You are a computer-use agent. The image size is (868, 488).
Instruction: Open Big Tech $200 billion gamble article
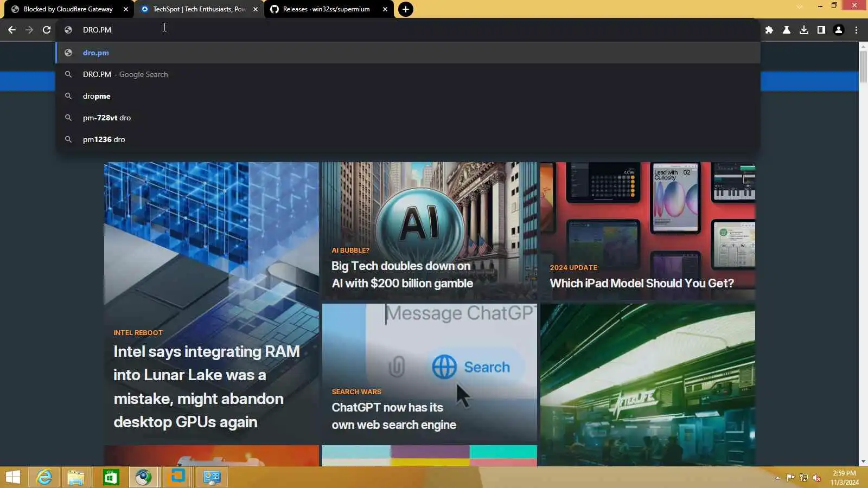(402, 274)
